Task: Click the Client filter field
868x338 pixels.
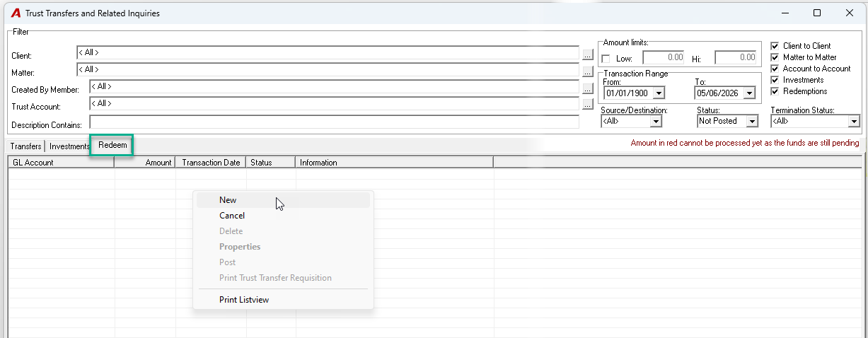Action: (328, 53)
